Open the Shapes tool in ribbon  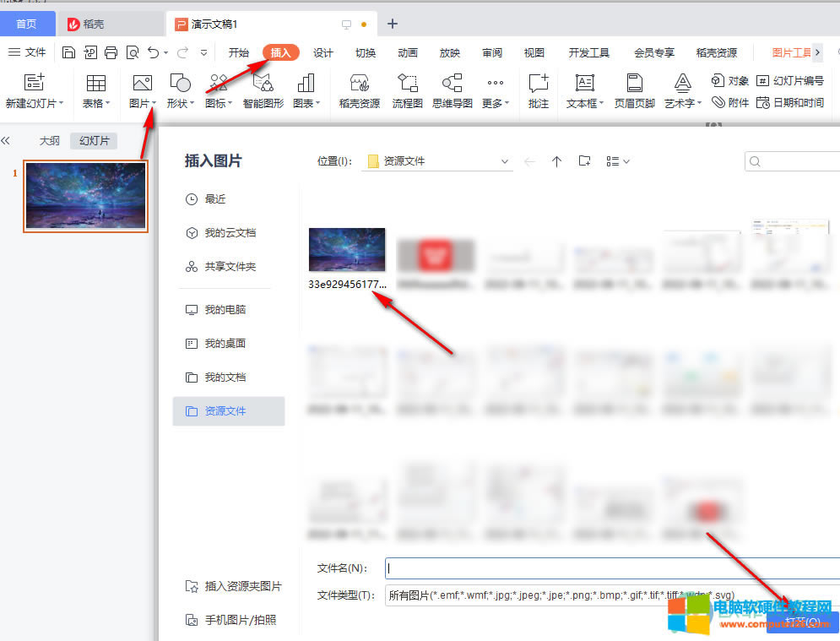click(x=180, y=84)
